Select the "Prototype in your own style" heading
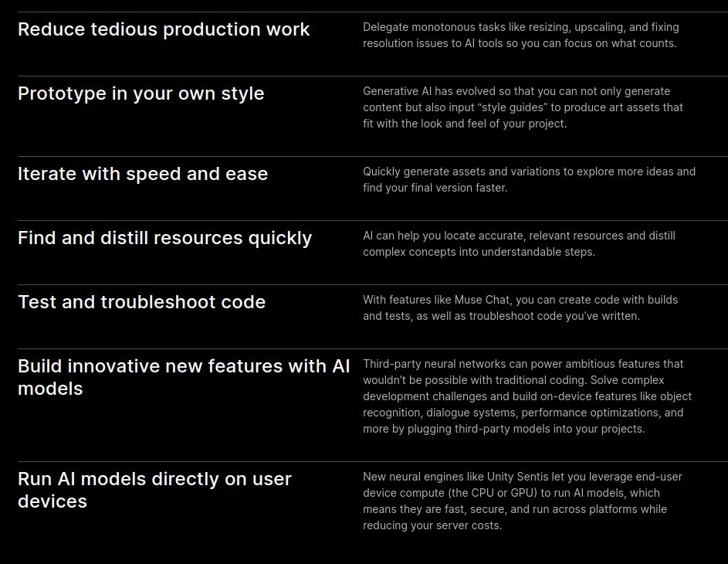The height and width of the screenshot is (564, 728). click(x=141, y=93)
